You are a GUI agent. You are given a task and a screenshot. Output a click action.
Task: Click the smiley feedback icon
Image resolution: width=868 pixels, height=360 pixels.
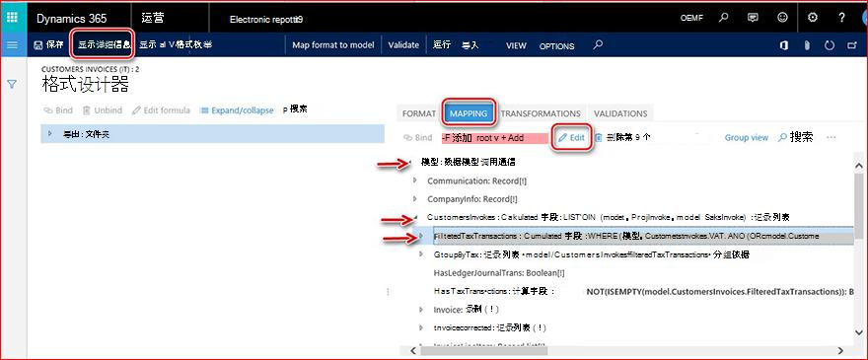pyautogui.click(x=782, y=18)
